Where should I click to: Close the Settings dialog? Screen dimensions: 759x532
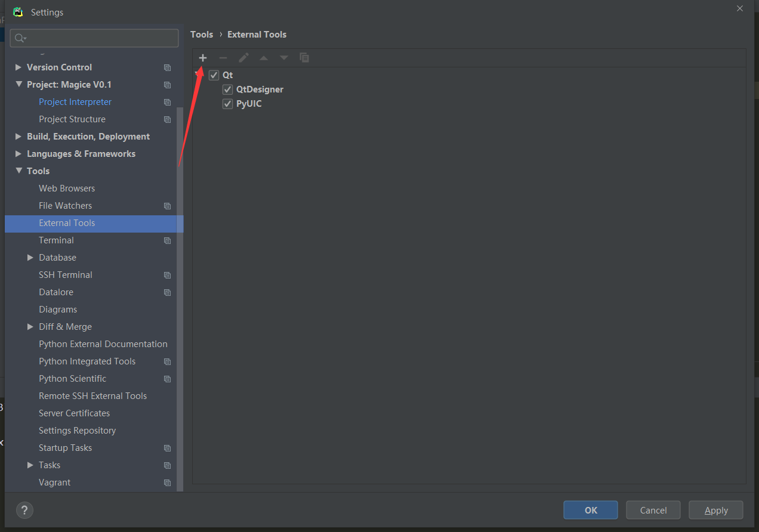coord(740,9)
